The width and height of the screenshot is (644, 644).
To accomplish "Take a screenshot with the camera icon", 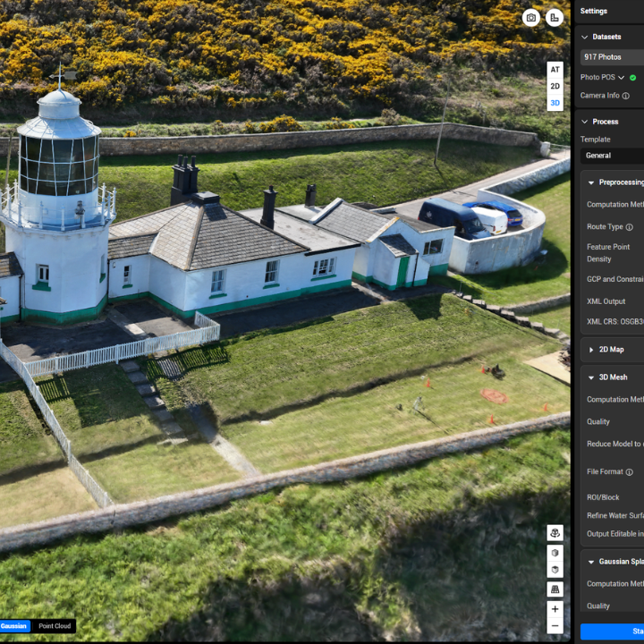I will (531, 18).
